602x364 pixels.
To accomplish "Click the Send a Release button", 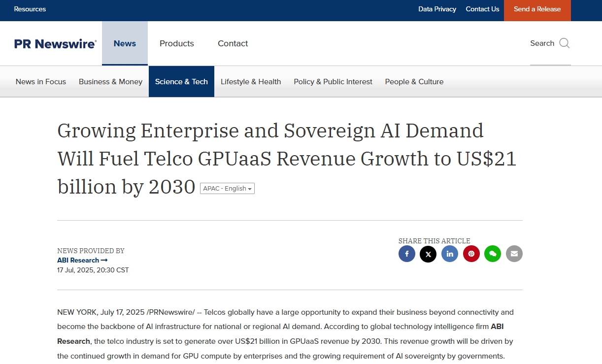I will 537,10.
